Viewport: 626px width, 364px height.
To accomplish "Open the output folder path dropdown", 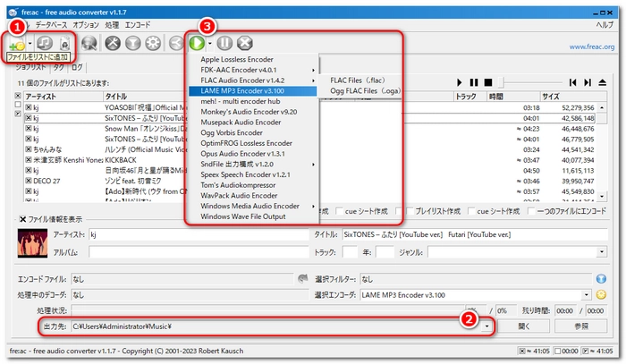I will pos(488,326).
